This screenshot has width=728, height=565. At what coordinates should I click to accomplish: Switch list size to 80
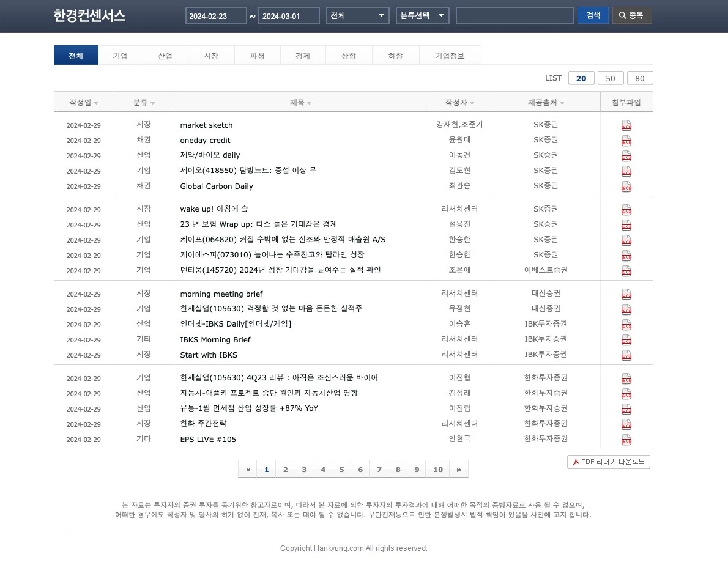[x=640, y=78]
